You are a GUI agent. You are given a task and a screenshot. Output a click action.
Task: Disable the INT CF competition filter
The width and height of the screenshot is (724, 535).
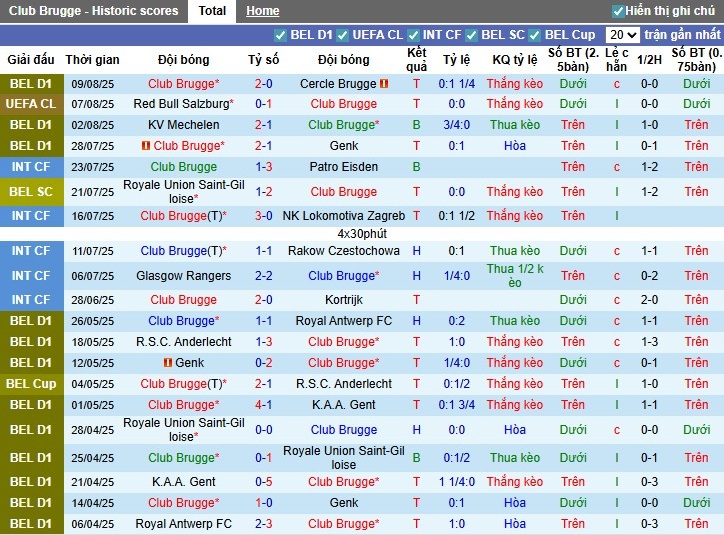(412, 35)
